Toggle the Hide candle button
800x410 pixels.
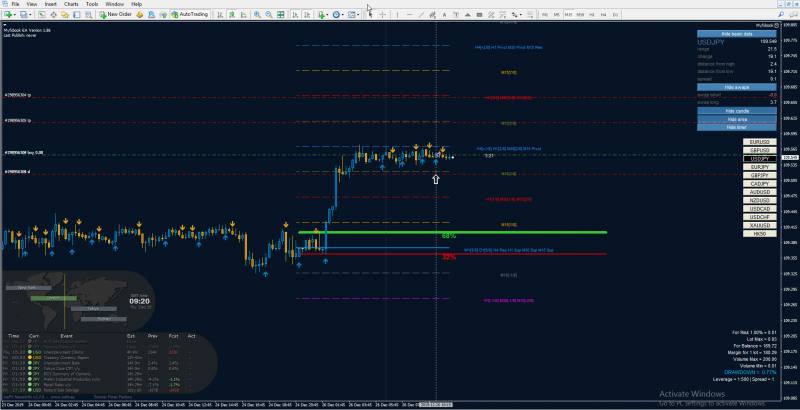(737, 111)
